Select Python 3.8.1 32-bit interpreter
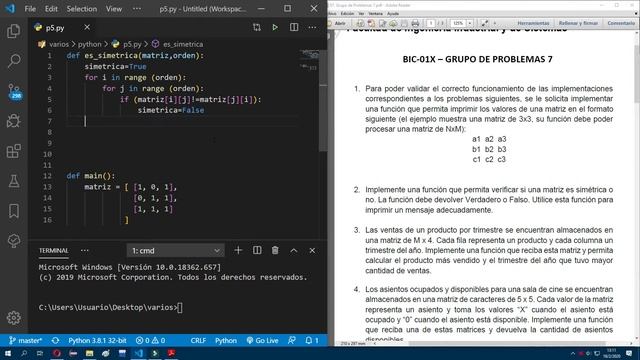Image resolution: width=640 pixels, height=360 pixels. click(x=97, y=340)
